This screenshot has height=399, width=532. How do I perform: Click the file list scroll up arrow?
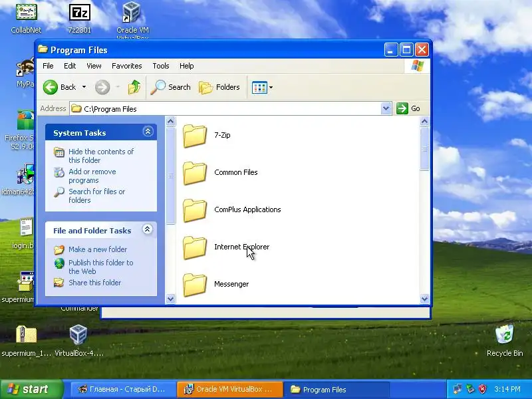coord(424,121)
